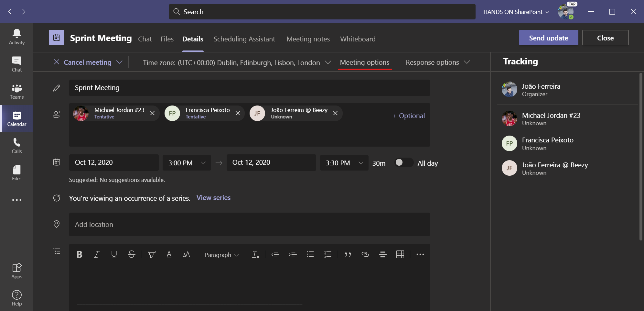Click the View series link
The image size is (644, 311).
click(x=213, y=198)
